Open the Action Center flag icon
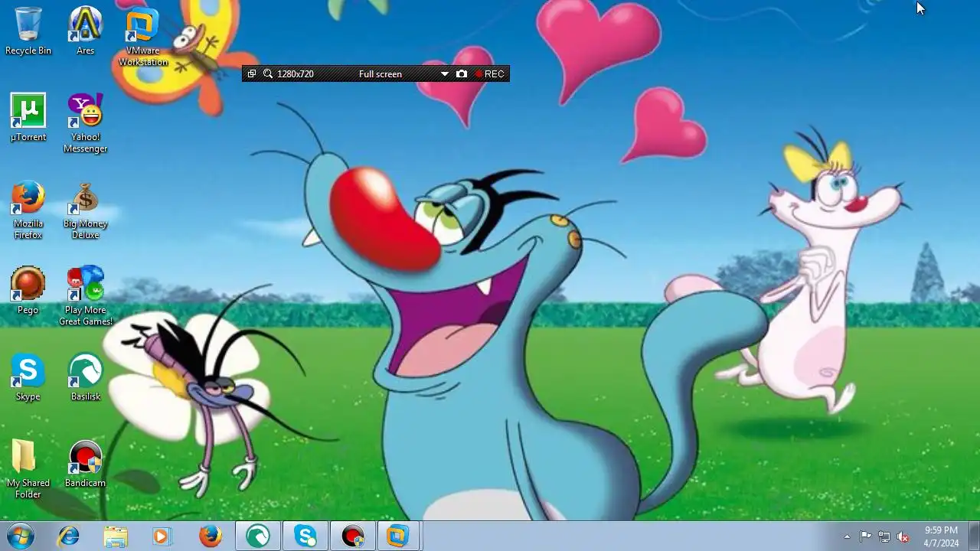This screenshot has height=551, width=980. click(x=866, y=536)
